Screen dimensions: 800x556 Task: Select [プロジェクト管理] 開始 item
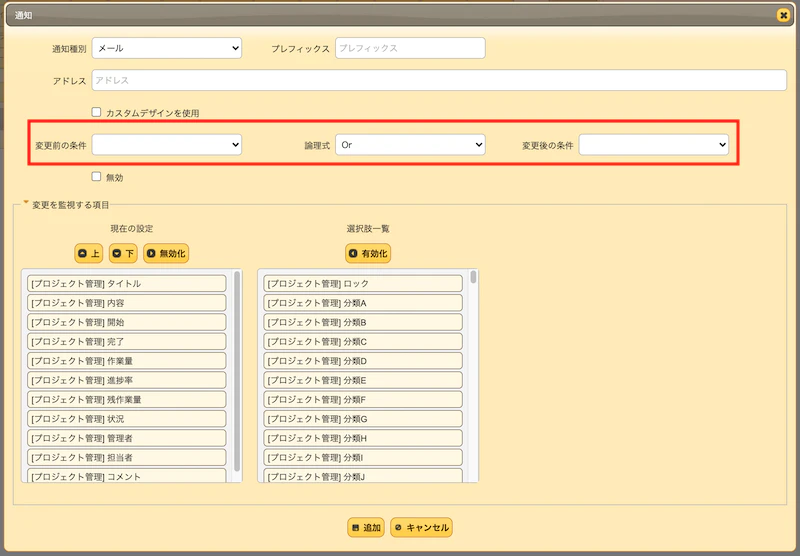[x=127, y=322]
